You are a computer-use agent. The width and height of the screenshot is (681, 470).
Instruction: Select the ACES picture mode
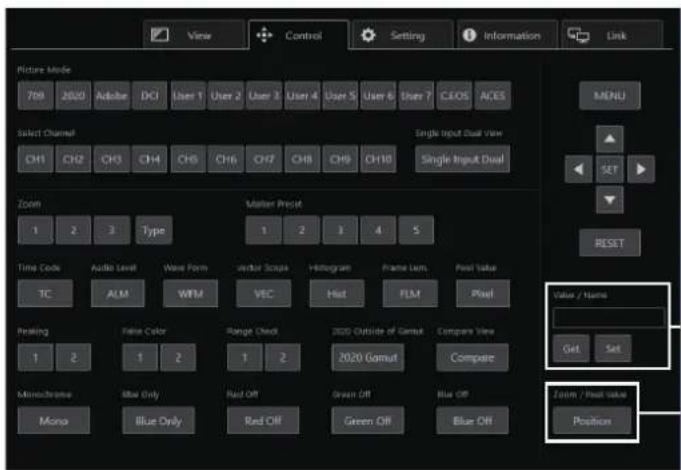coord(493,96)
